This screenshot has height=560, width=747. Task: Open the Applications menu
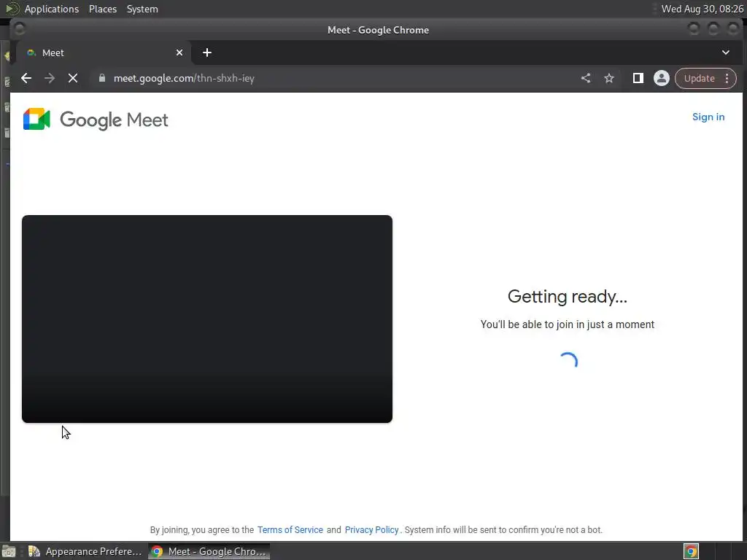(52, 9)
